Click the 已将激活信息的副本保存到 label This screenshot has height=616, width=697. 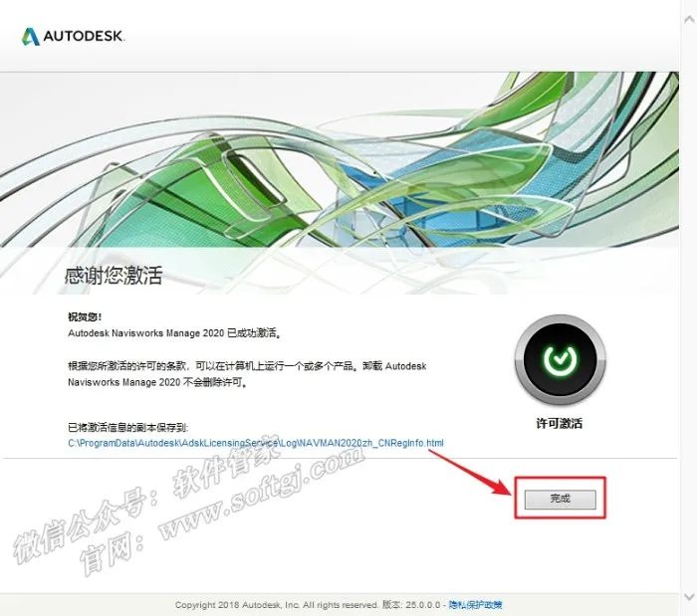click(128, 427)
